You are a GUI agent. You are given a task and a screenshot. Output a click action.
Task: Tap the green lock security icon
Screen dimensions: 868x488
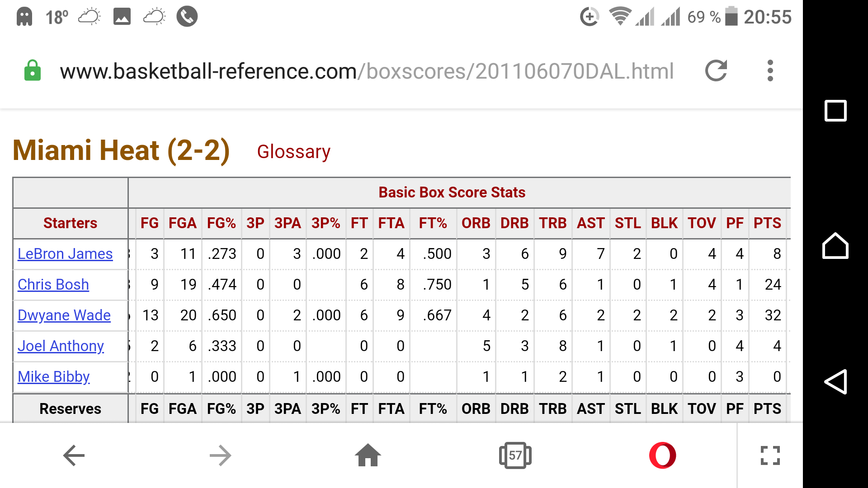(33, 70)
